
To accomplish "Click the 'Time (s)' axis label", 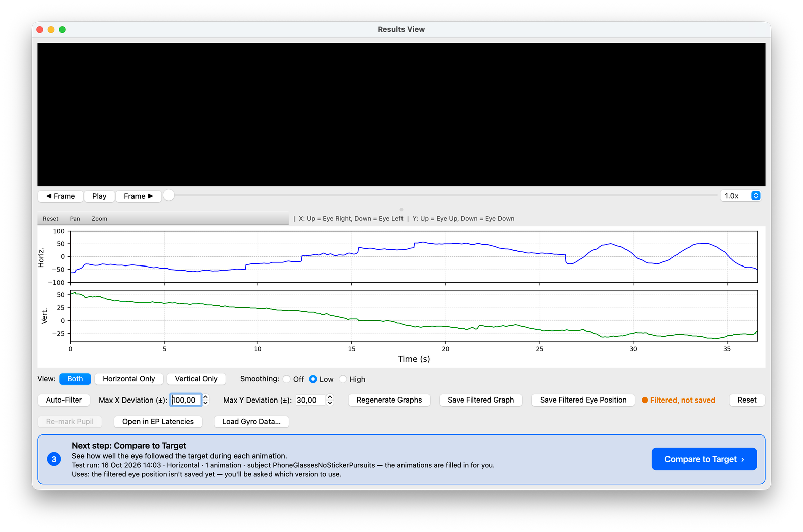I will 414,359.
